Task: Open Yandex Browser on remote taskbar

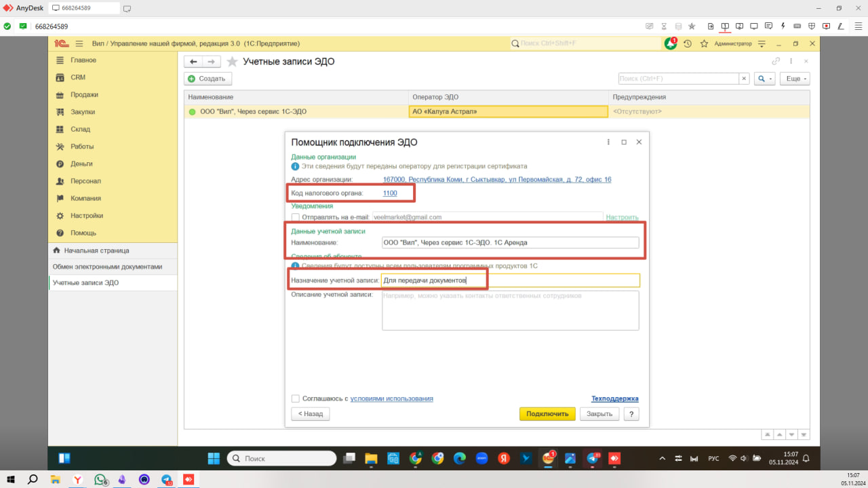Action: tap(504, 458)
